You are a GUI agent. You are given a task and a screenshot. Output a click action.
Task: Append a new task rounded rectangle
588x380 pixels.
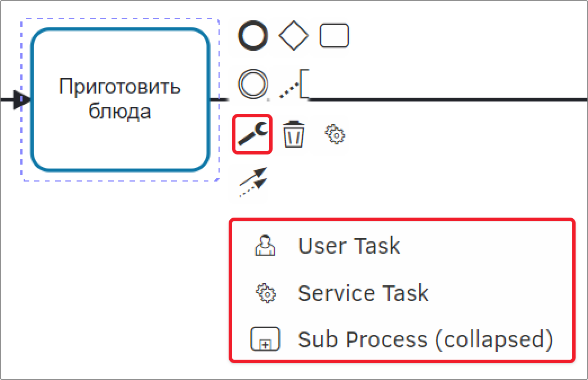click(x=334, y=36)
